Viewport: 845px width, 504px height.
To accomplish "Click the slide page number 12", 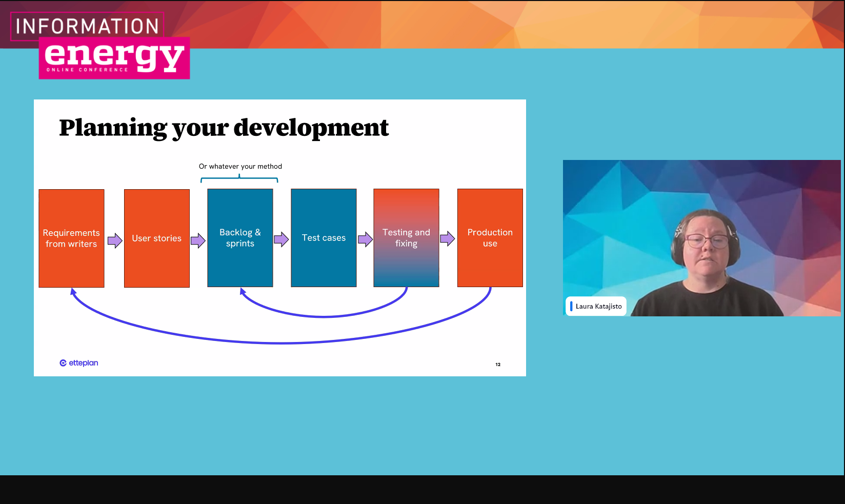I will (498, 365).
